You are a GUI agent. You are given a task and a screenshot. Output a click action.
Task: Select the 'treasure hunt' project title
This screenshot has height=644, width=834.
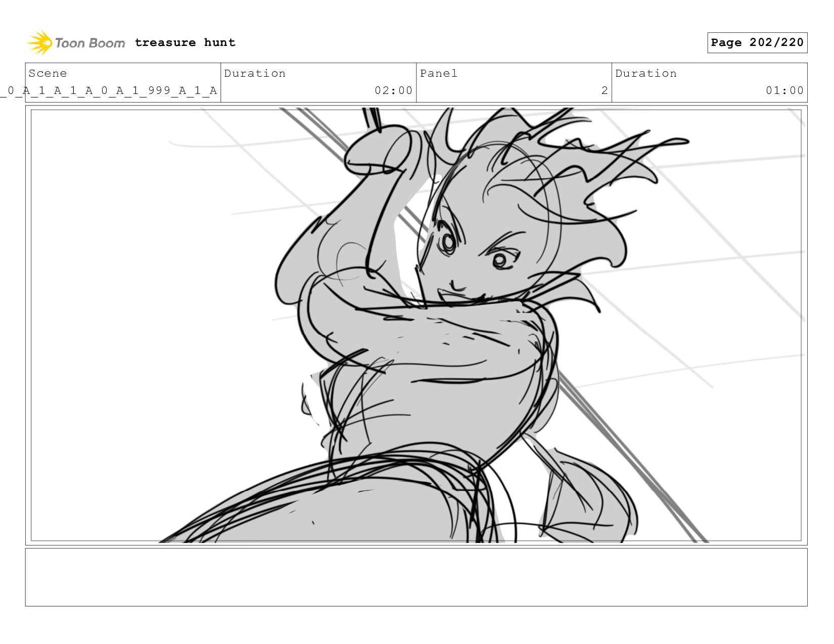[185, 42]
